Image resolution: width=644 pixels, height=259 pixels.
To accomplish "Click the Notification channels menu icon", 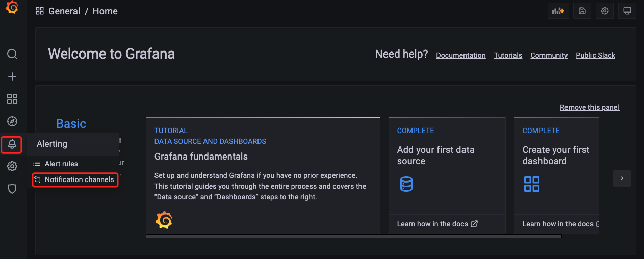I will tap(37, 179).
